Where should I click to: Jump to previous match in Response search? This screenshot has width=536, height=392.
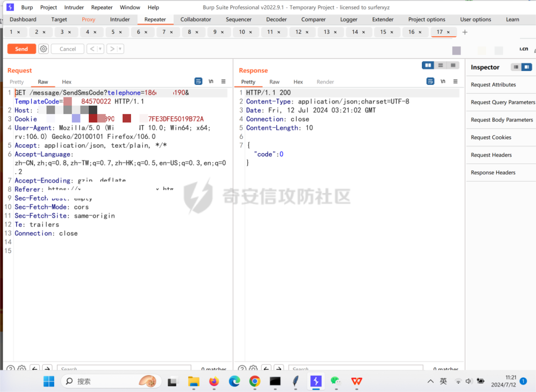click(267, 369)
